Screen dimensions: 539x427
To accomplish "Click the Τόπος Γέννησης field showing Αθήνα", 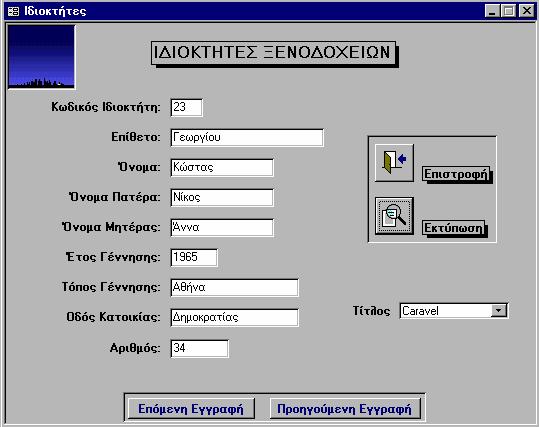I will (x=234, y=287).
